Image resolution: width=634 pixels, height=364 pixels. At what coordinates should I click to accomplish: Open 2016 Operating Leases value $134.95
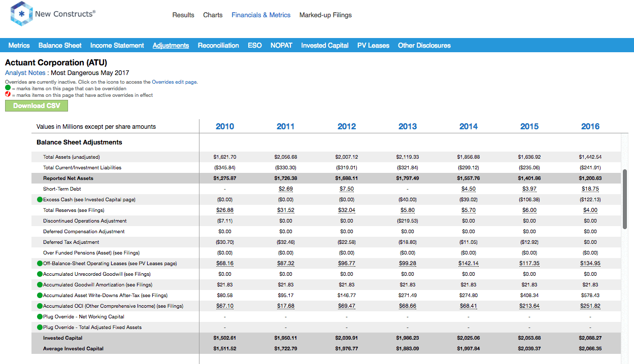point(590,264)
